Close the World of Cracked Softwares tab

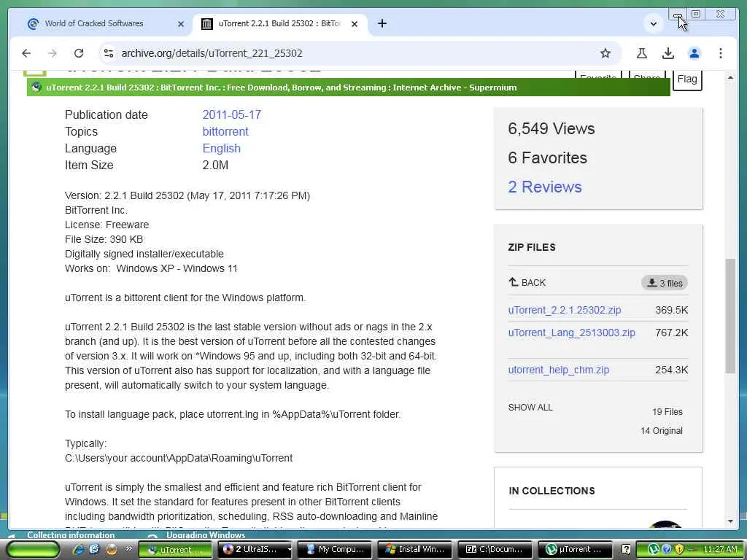coord(181,24)
